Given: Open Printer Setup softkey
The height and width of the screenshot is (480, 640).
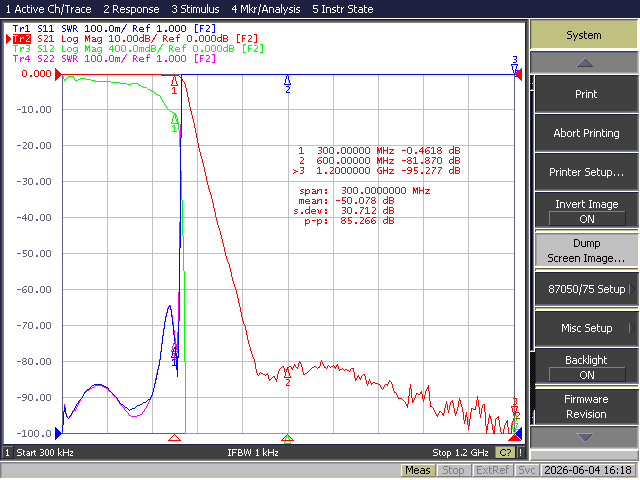Looking at the screenshot, I should [586, 172].
